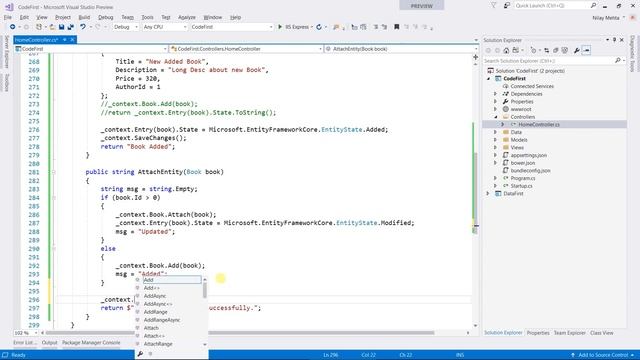Click the notifications flag icon in title bar
This screenshot has width=640, height=360.
click(x=493, y=5)
